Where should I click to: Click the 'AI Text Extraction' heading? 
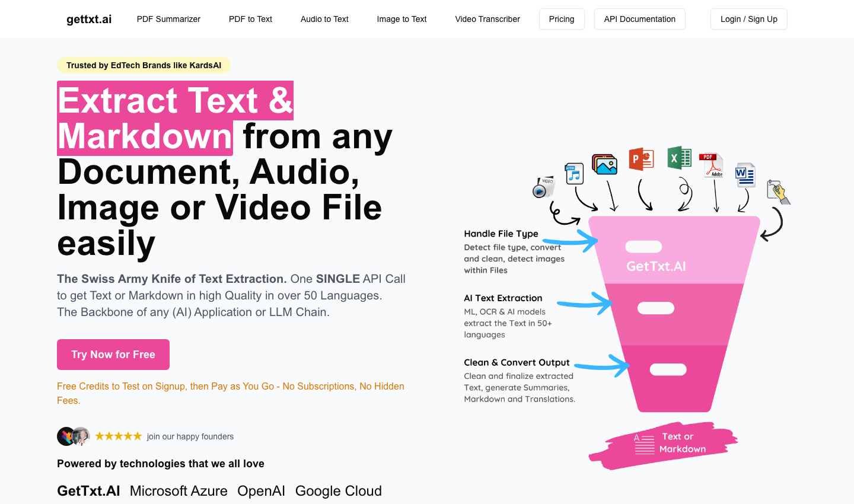503,298
